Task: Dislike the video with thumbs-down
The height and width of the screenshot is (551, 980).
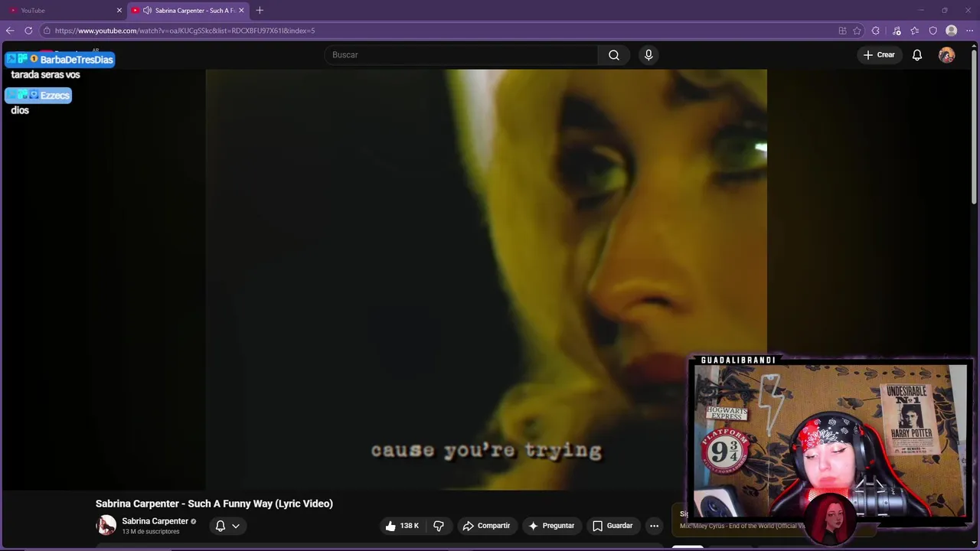Action: tap(439, 526)
